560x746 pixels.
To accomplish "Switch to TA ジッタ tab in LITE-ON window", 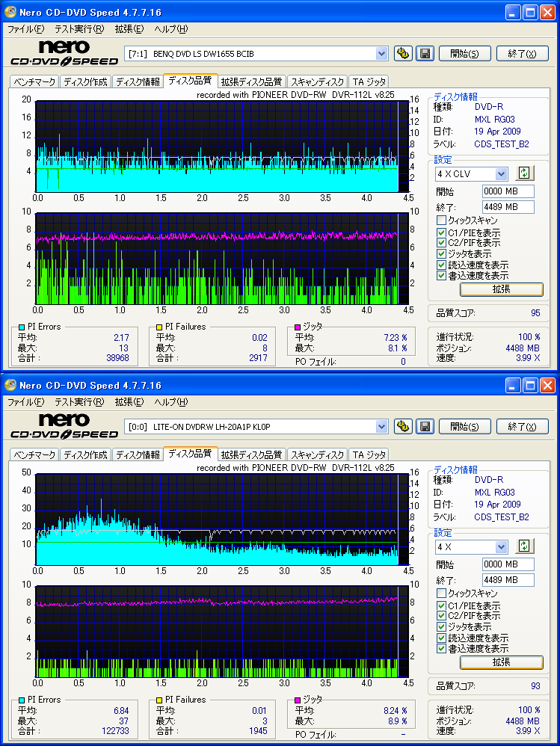I will click(x=369, y=454).
